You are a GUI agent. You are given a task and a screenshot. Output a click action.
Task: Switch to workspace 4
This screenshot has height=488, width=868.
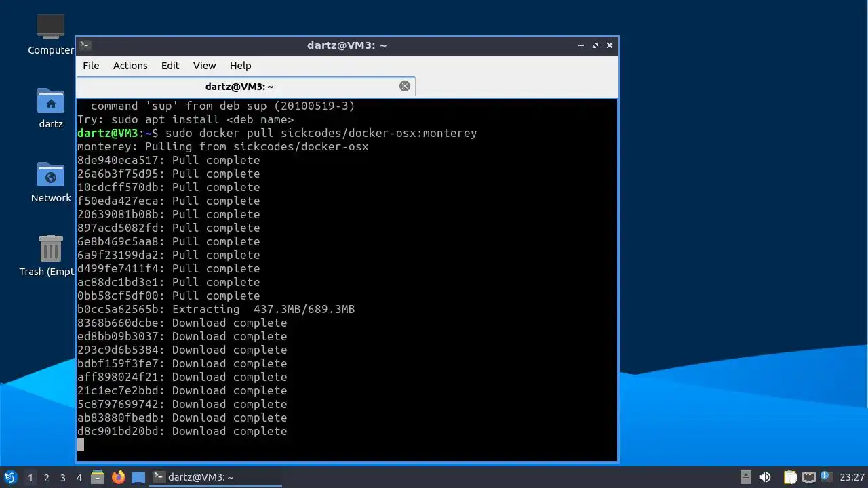(x=79, y=478)
